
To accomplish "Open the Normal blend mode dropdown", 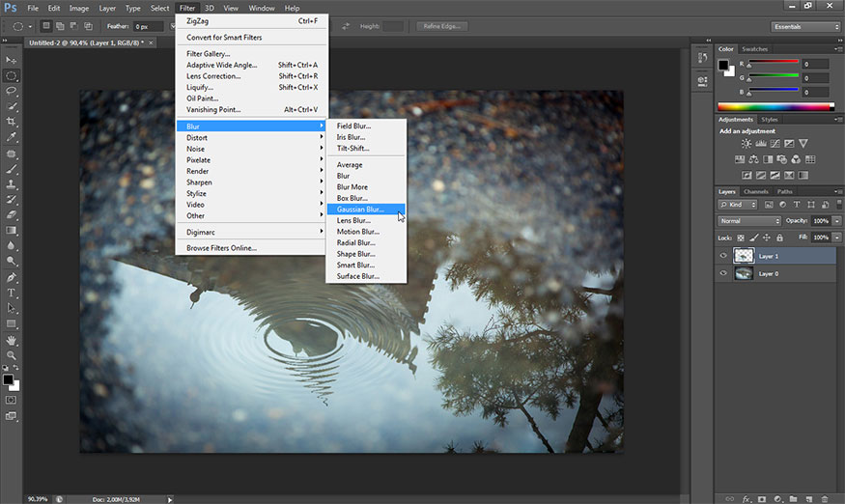I will coord(749,221).
